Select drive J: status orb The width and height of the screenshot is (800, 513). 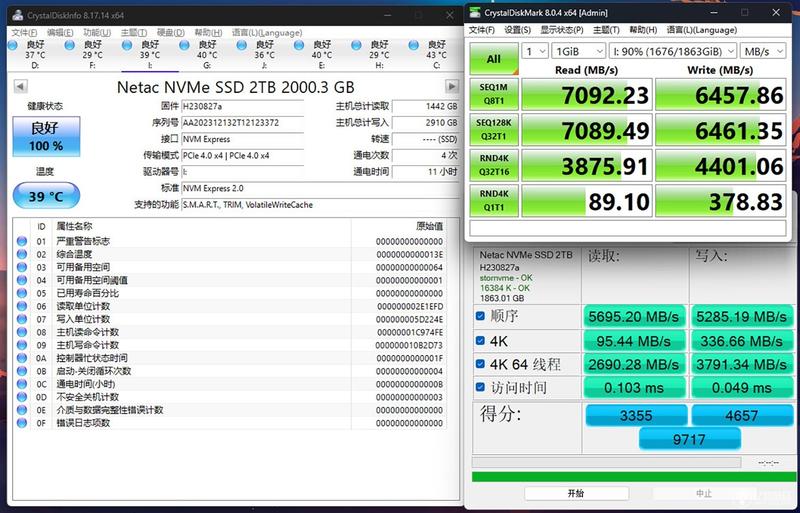coord(242,45)
